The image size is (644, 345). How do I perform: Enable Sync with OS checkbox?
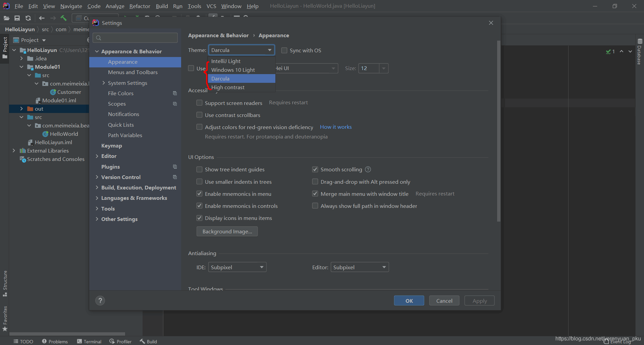click(284, 51)
